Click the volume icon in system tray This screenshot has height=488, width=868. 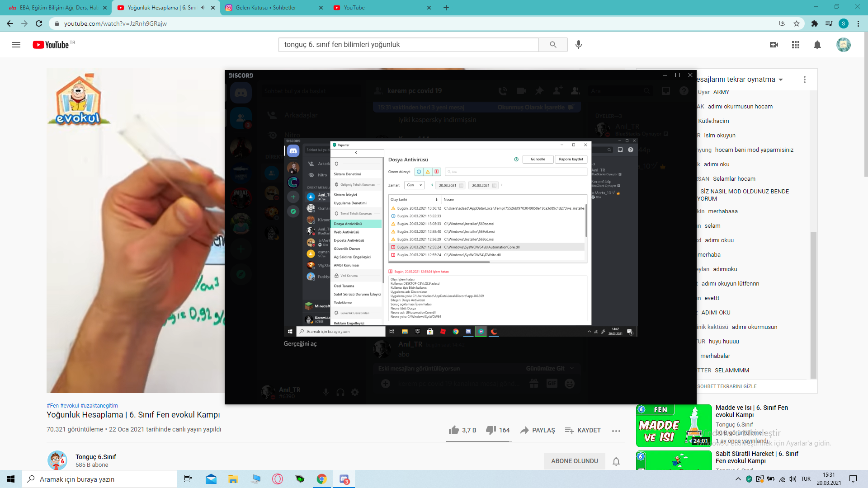click(793, 479)
